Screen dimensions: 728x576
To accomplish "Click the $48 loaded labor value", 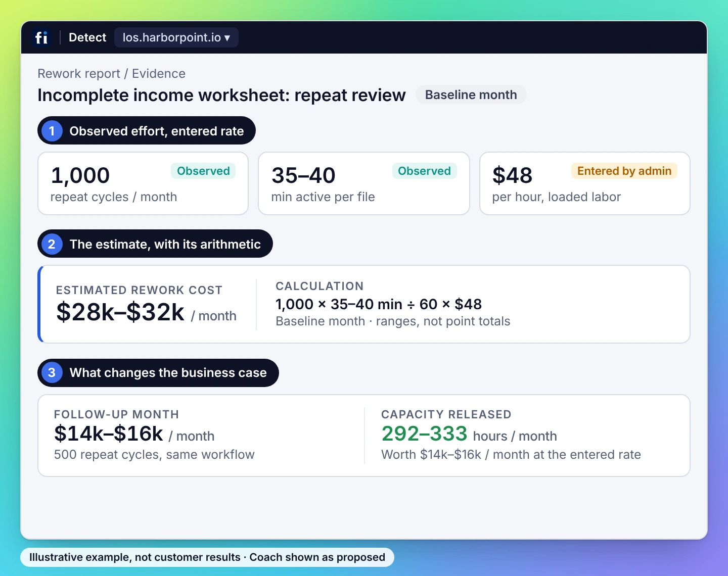I will (x=512, y=175).
